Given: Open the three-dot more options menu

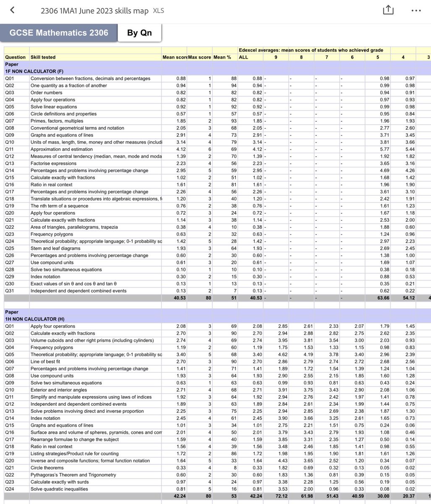Looking at the screenshot, I should (x=416, y=10).
